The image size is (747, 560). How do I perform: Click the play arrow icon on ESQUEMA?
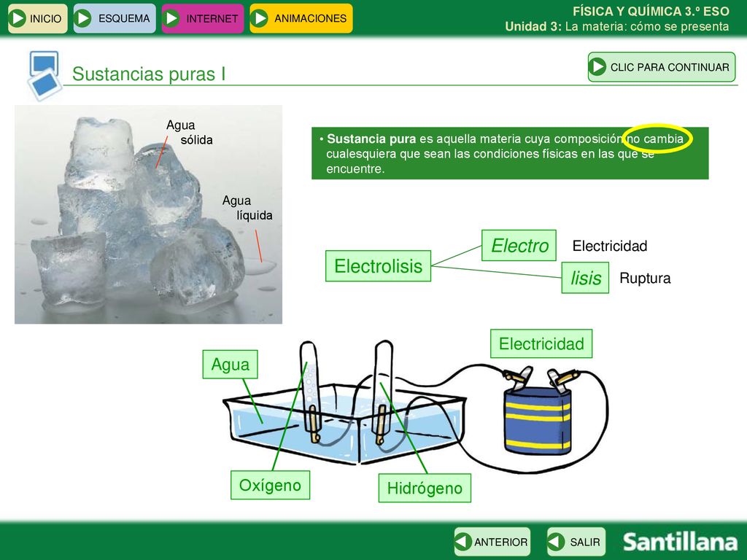(83, 18)
